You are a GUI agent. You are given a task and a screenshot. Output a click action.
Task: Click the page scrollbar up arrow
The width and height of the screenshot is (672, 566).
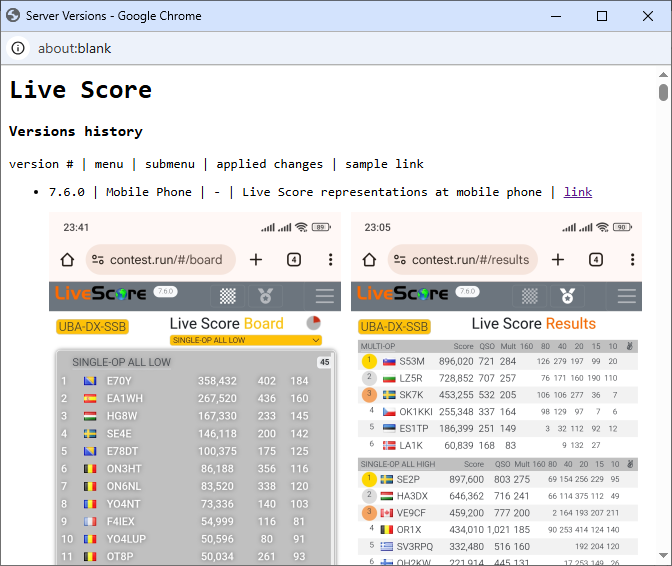point(663,75)
